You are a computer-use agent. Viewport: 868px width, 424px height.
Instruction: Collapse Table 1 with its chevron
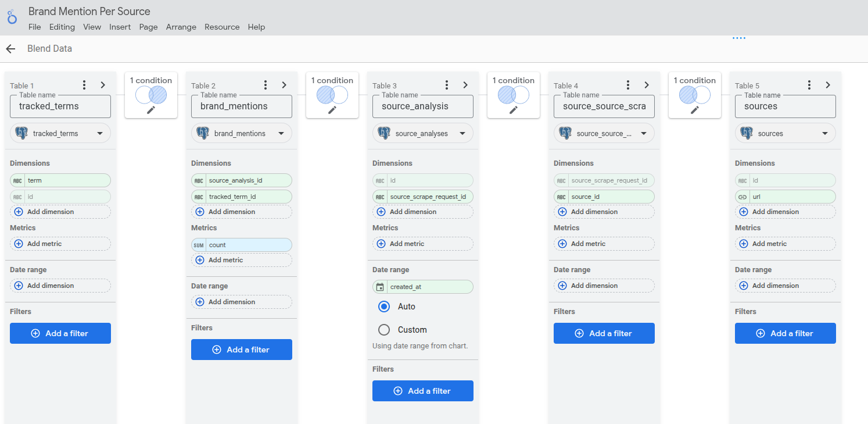point(103,85)
